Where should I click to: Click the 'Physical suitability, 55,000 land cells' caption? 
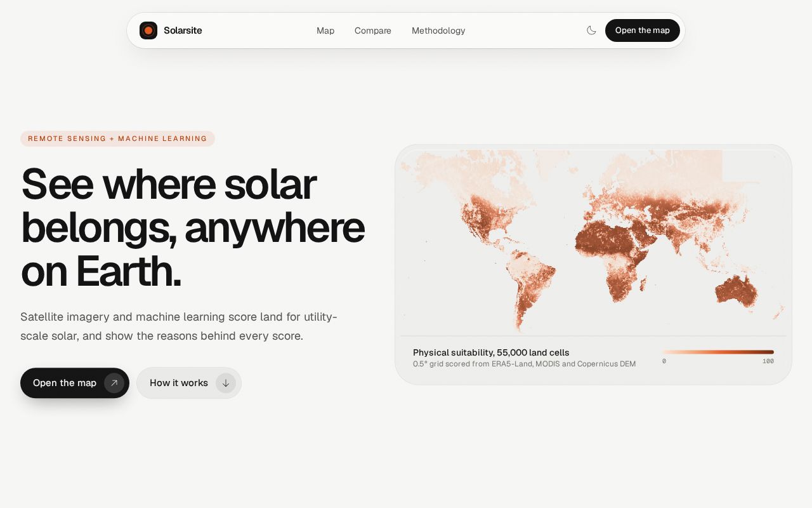[x=491, y=352]
